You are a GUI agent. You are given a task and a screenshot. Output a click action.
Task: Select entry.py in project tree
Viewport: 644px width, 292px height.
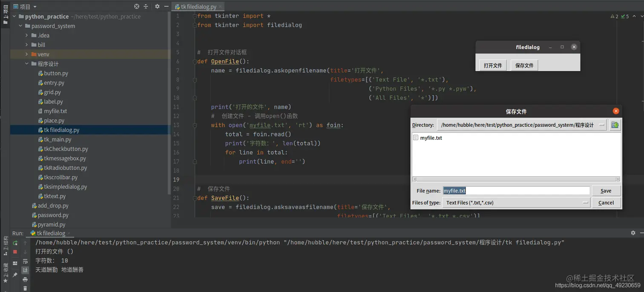point(54,83)
